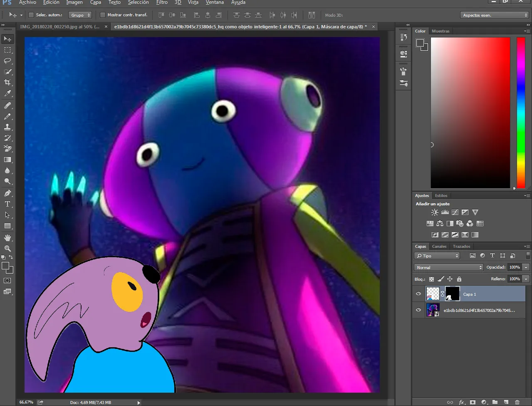Viewport: 532px width, 406px height.
Task: Swap foreground and background colors
Action: point(11,257)
